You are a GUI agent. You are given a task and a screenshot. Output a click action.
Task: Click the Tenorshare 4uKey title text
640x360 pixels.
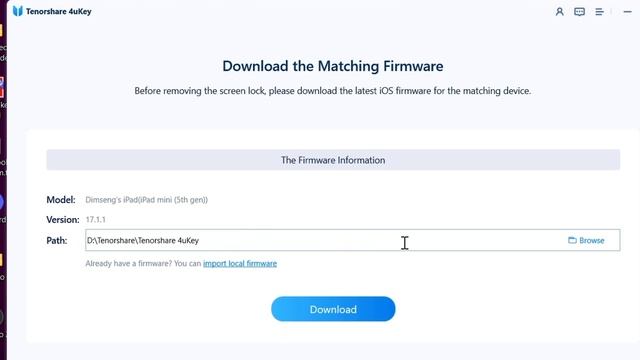59,11
